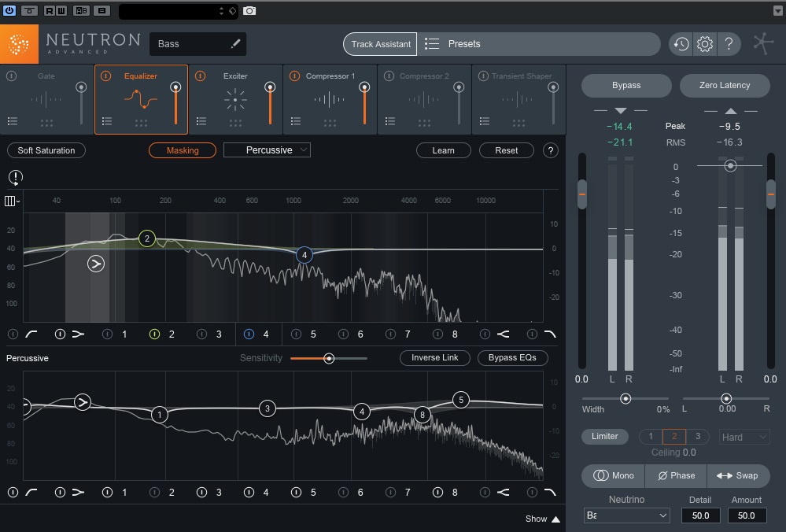The height and width of the screenshot is (532, 786).
Task: Open the Compressor 1 preset list icon
Action: (x=296, y=121)
